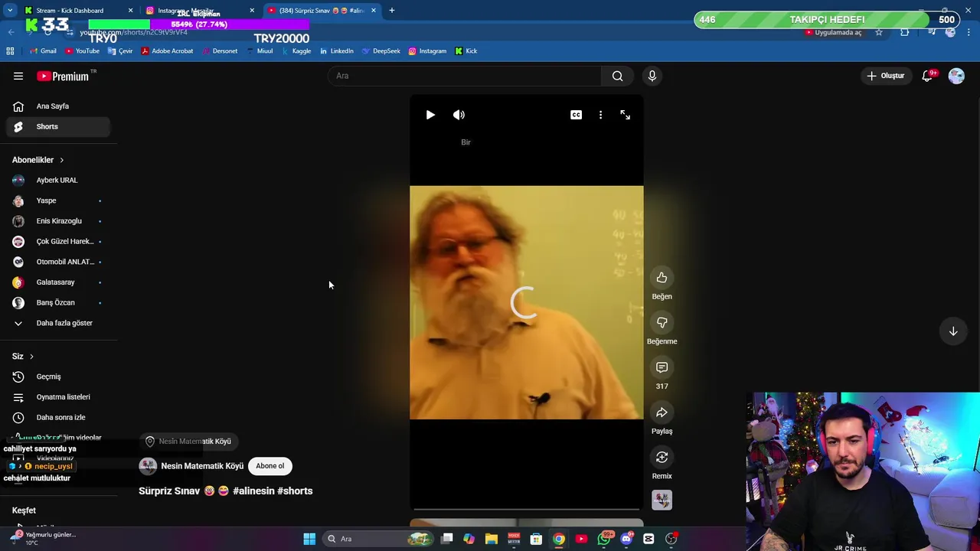Open the sound thumbnail below Remix
The width and height of the screenshot is (980, 551).
[661, 500]
